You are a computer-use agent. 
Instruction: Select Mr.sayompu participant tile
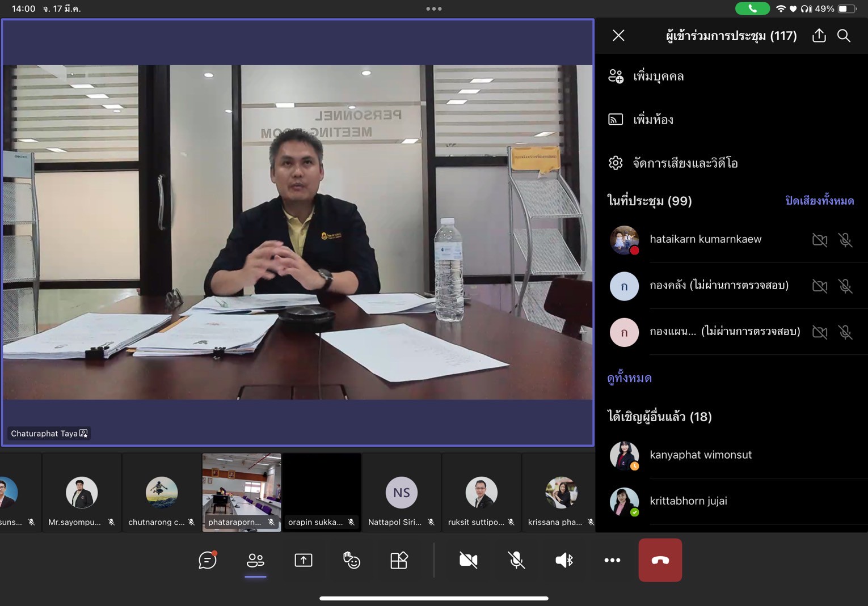pos(82,492)
